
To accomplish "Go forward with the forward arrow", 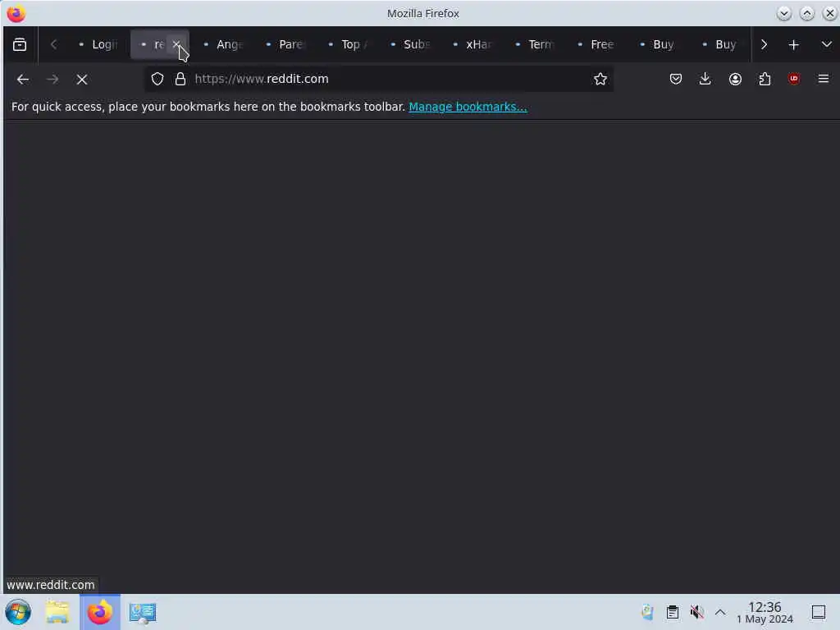I will 52,80.
